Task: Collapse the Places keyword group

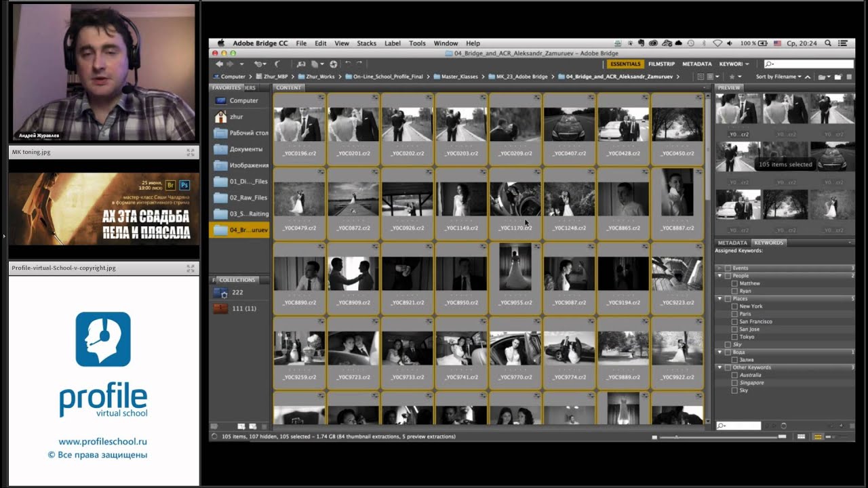Action: coord(719,299)
